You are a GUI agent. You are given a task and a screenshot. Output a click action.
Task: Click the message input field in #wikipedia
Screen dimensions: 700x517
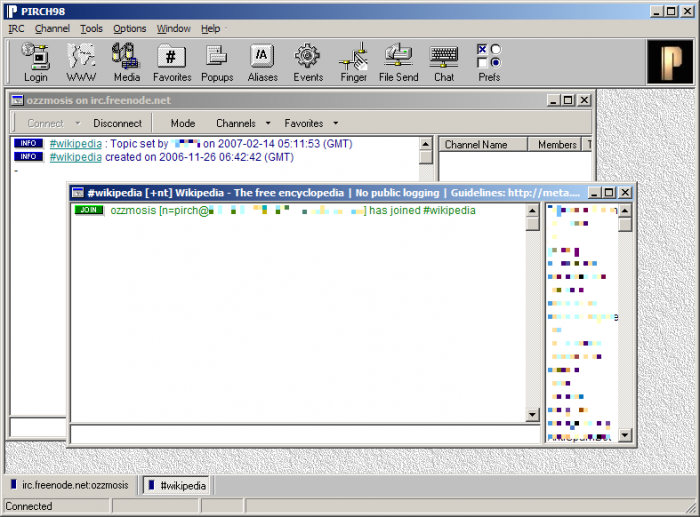(x=305, y=434)
